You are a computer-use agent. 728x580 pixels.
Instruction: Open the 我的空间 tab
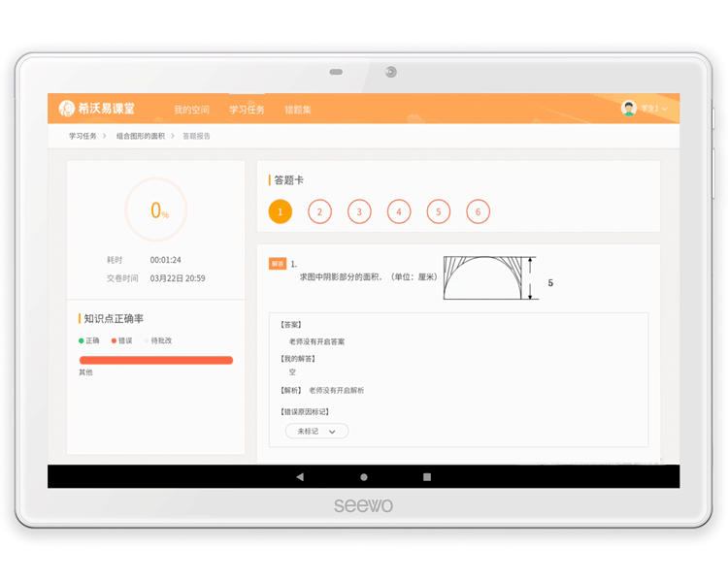coord(191,110)
